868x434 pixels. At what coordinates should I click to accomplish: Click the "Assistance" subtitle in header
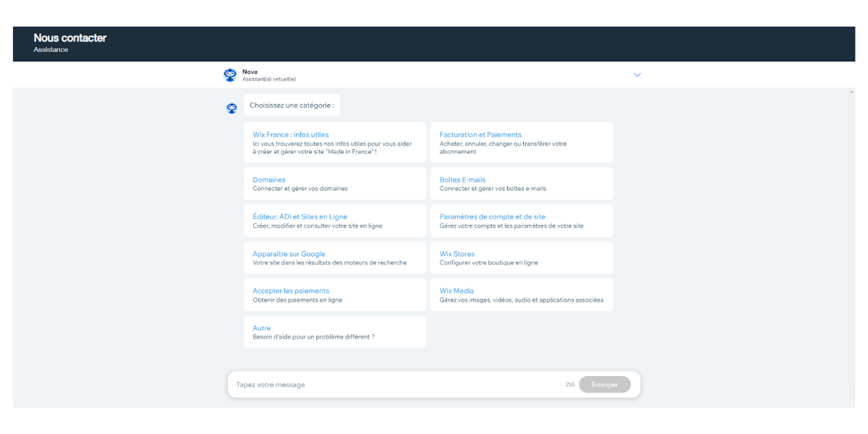click(51, 50)
